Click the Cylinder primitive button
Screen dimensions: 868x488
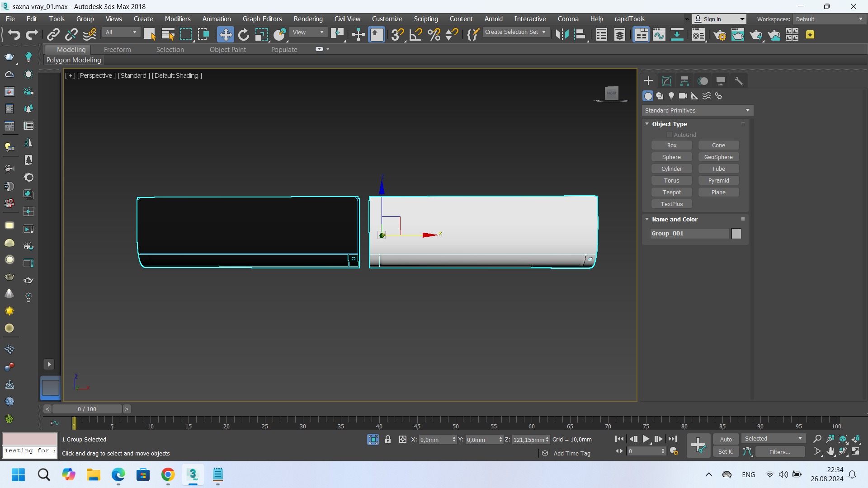[x=671, y=169]
